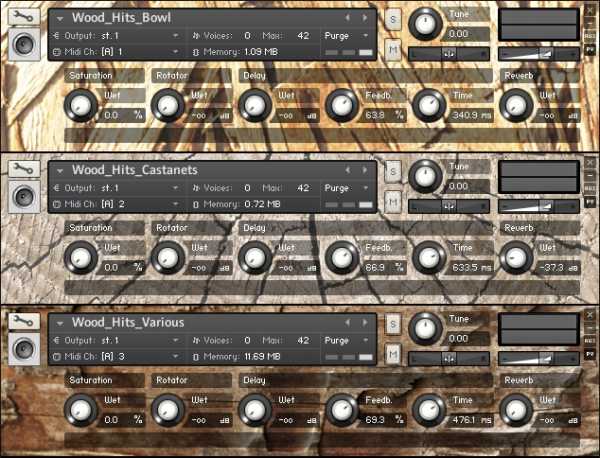Click the Wood_Hits_Bowl instrument speaker icon
This screenshot has width=600, height=458.
(x=24, y=44)
